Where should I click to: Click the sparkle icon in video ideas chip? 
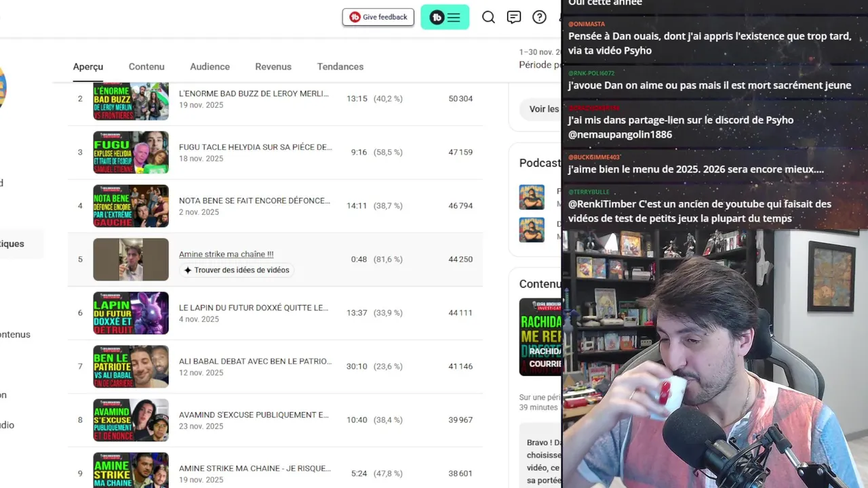[188, 270]
